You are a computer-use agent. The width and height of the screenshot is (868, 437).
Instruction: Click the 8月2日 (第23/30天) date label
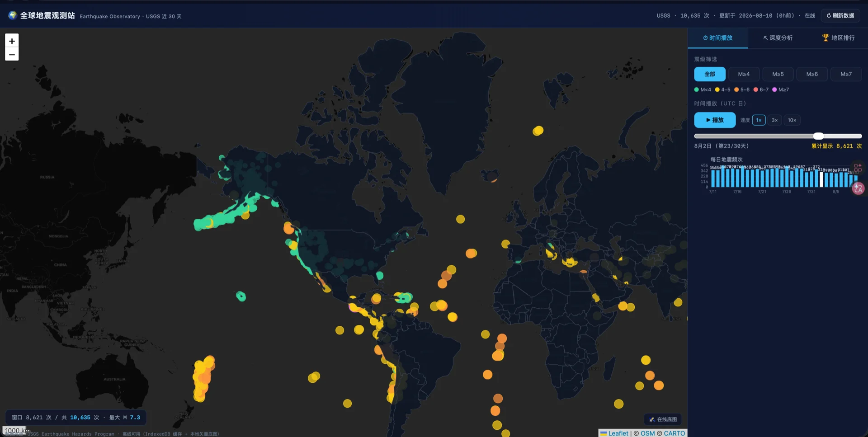click(x=722, y=146)
